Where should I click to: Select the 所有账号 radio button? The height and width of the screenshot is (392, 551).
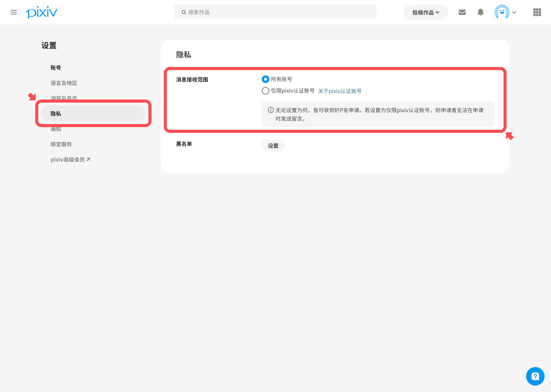pos(266,79)
